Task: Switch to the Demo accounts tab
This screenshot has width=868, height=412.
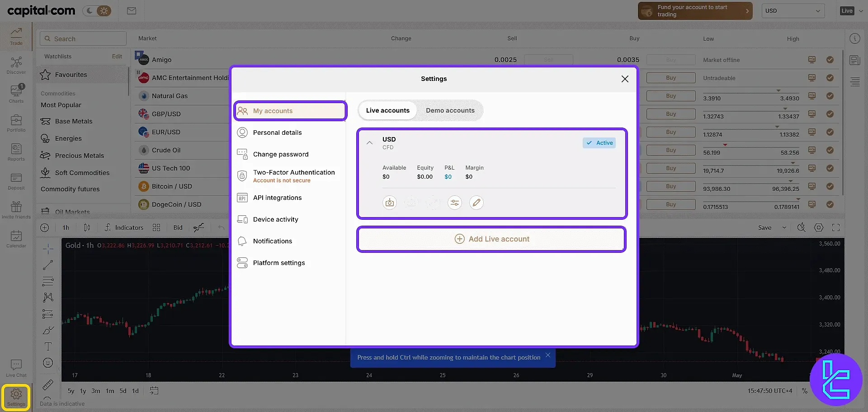Action: (450, 110)
